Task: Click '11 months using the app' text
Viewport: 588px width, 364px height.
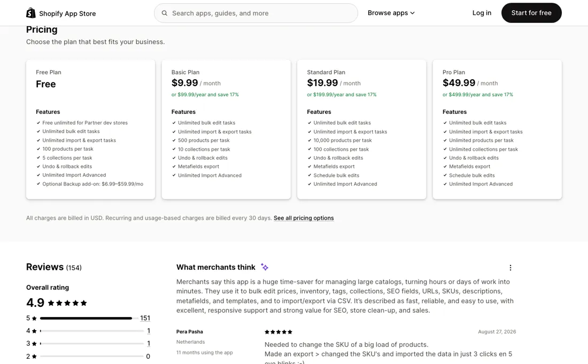Action: click(x=204, y=353)
